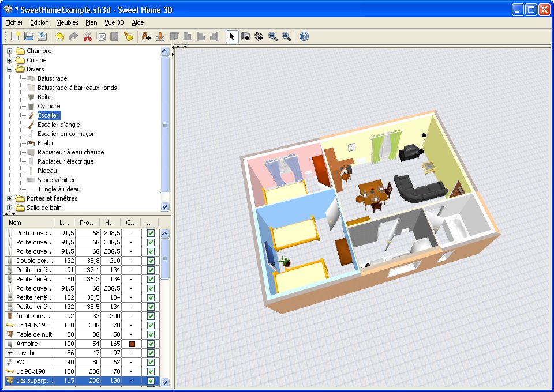
Task: Select Escalier en colimaçon in catalog
Action: (66, 134)
